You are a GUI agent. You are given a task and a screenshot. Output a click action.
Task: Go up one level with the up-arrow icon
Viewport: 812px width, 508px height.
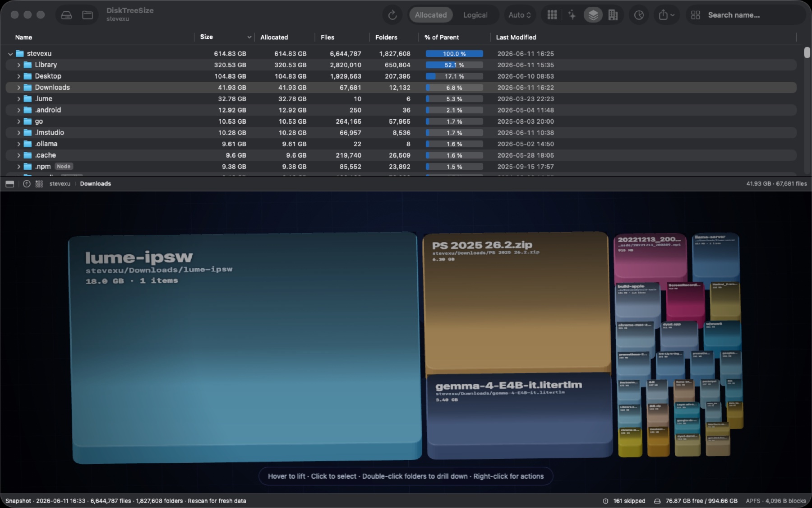coord(27,184)
